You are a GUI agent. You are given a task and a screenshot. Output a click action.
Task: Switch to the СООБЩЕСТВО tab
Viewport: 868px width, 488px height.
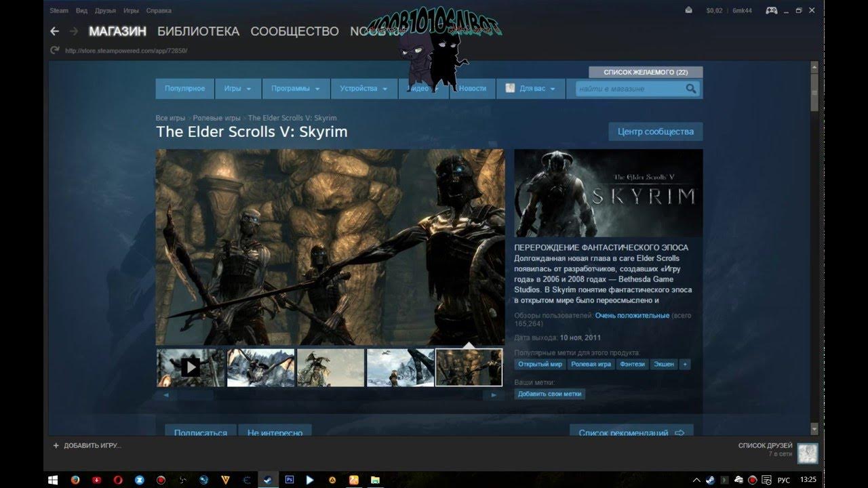click(294, 31)
